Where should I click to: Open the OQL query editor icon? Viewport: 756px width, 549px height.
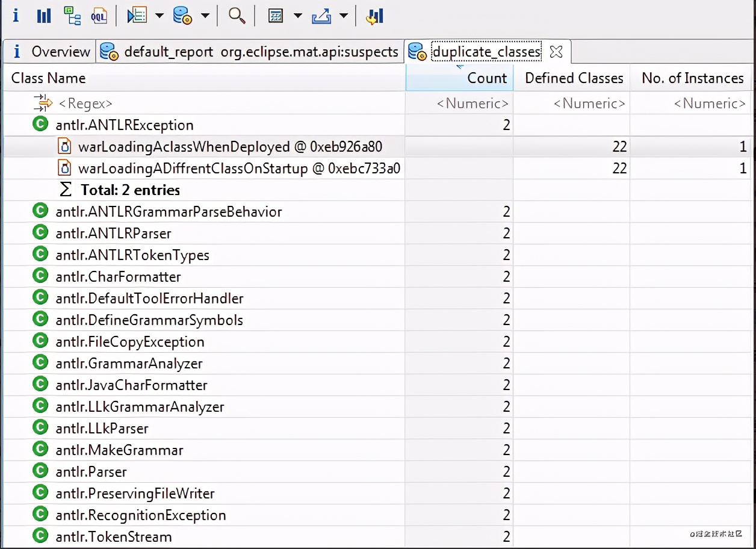[99, 16]
